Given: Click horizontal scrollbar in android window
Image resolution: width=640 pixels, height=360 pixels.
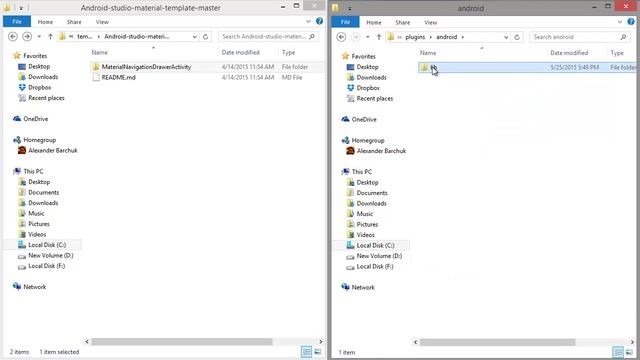Looking at the screenshot, I should point(497,342).
